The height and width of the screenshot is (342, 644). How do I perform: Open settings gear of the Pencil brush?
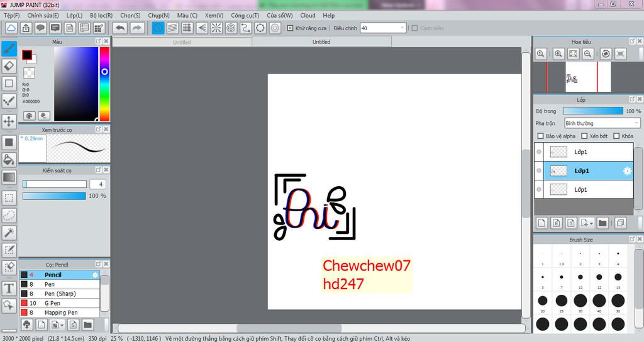[x=96, y=275]
